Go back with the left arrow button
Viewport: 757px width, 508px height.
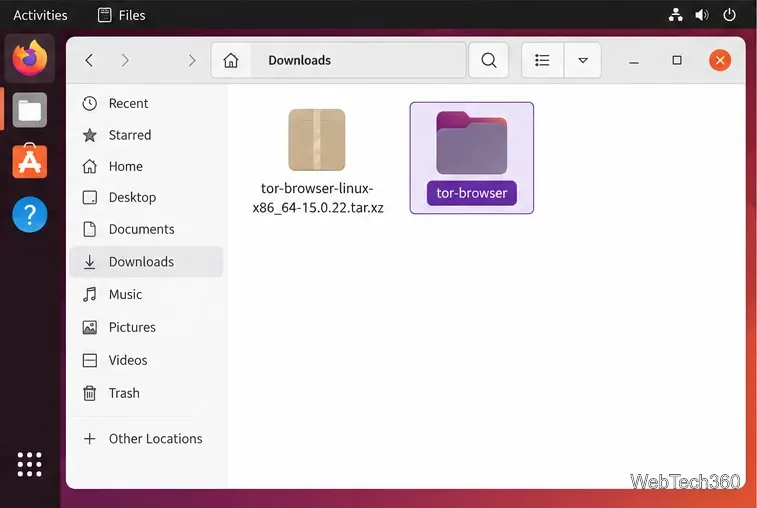tap(89, 60)
